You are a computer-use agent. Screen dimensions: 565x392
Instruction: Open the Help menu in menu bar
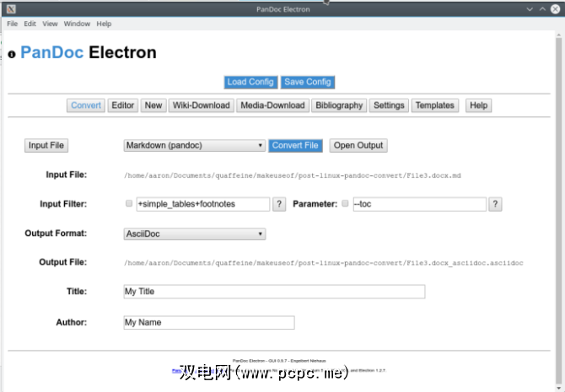click(104, 24)
